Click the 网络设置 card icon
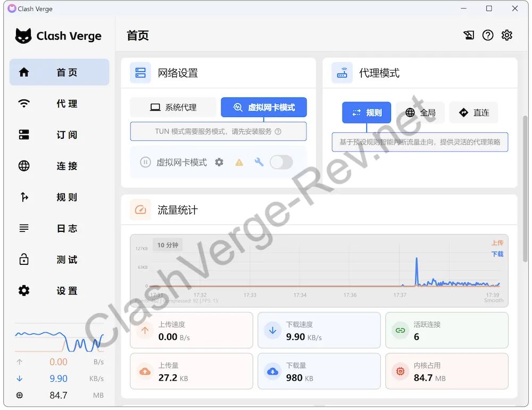The height and width of the screenshot is (410, 532). click(140, 73)
